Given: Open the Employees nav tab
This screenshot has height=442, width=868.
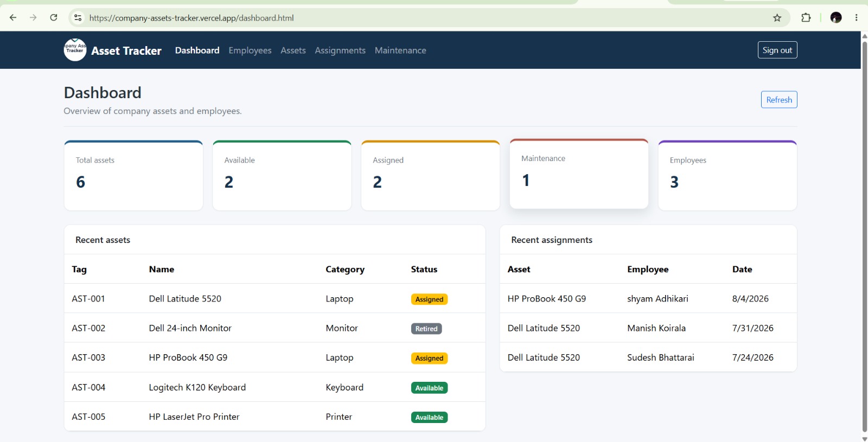Looking at the screenshot, I should tap(250, 50).
